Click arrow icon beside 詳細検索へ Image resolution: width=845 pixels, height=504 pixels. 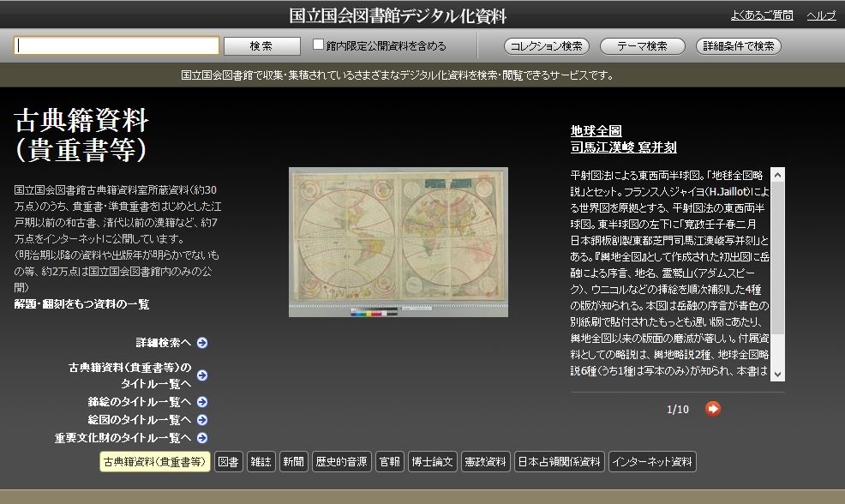pyautogui.click(x=202, y=343)
